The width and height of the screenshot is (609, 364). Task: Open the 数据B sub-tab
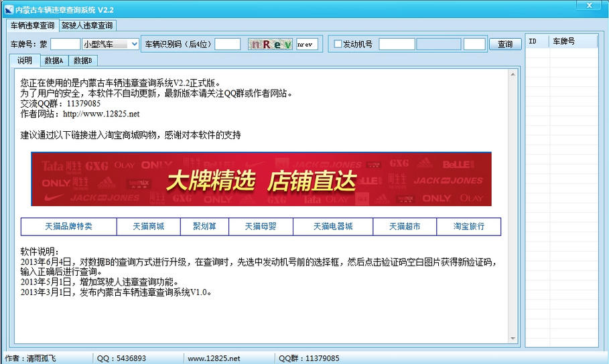82,60
